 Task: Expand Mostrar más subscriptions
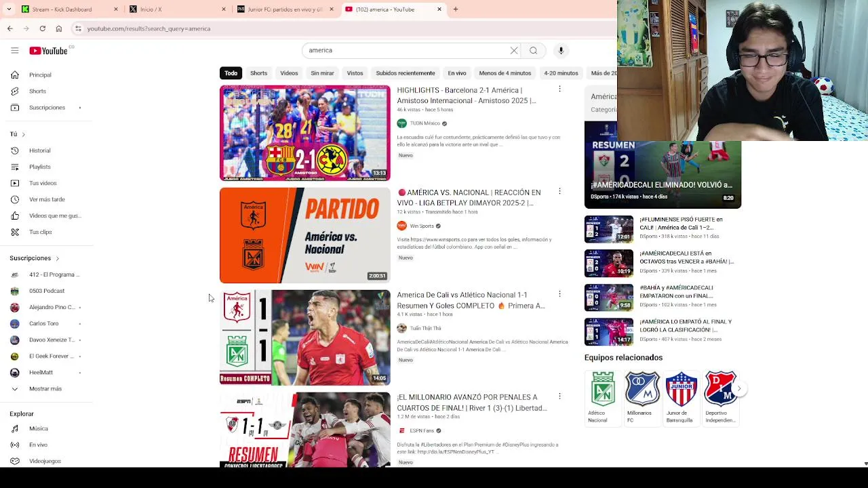(x=45, y=389)
